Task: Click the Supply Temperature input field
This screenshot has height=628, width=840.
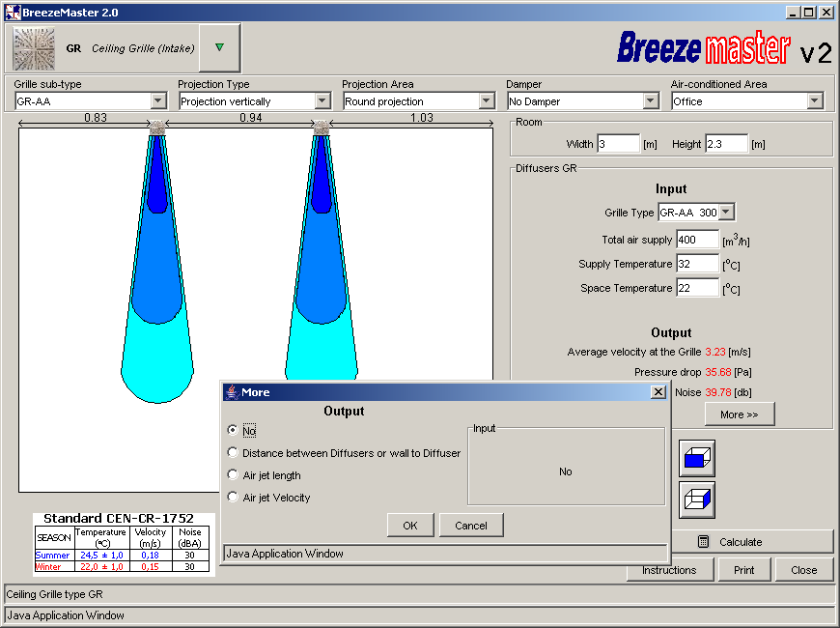Action: point(697,264)
